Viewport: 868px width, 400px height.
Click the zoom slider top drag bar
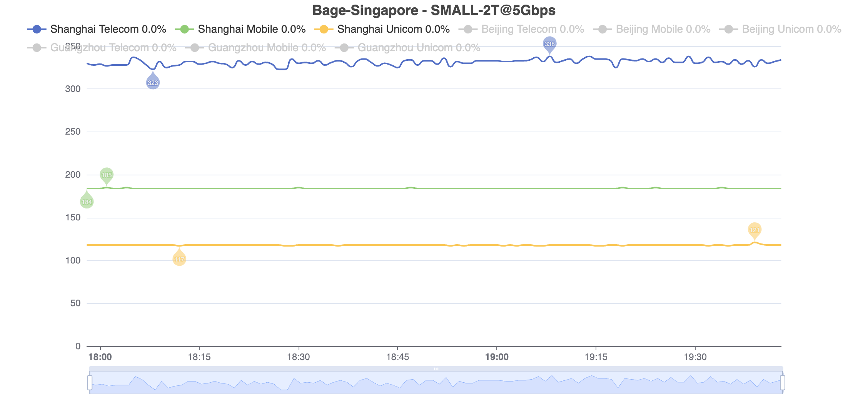pos(436,369)
